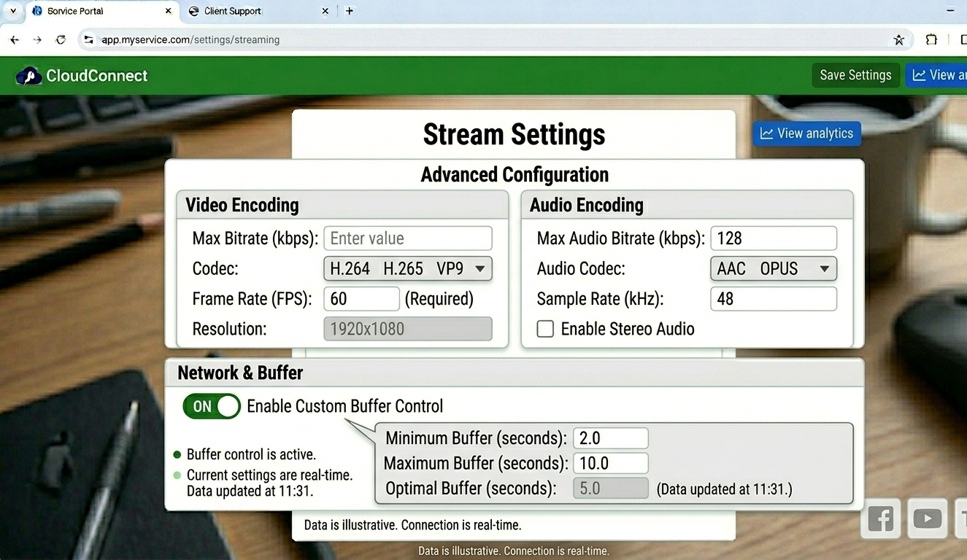Close the Service Portal tab
The height and width of the screenshot is (560, 967).
[168, 11]
